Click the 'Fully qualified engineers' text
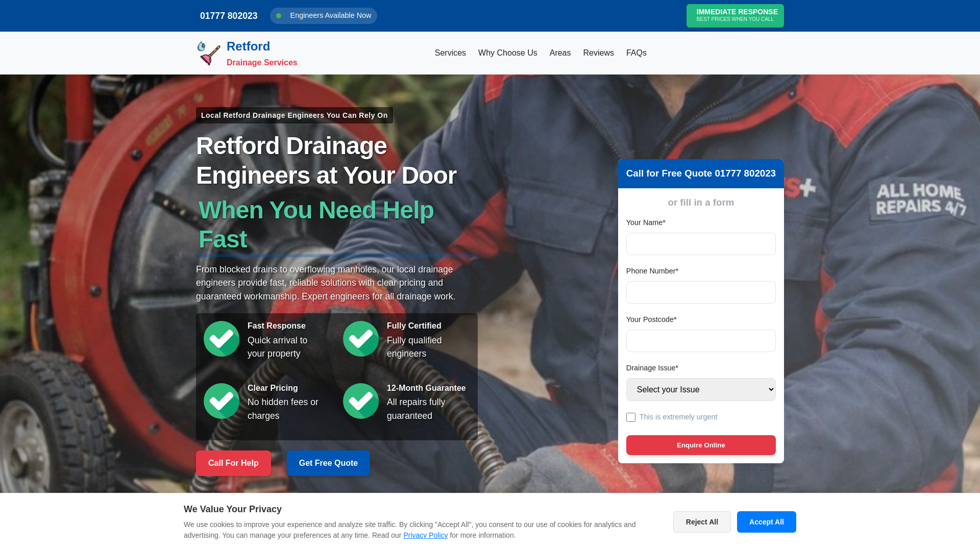This screenshot has height=551, width=980. point(414,347)
